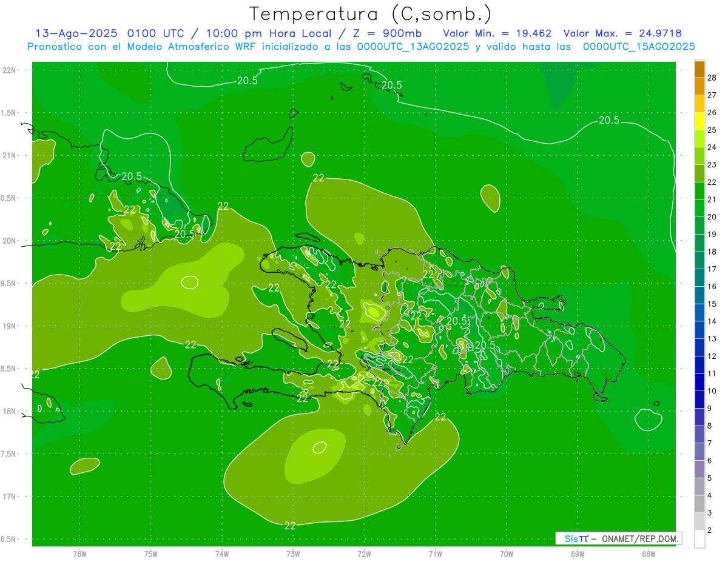Click the colorbar legend number 21
728x562 pixels.
click(712, 199)
